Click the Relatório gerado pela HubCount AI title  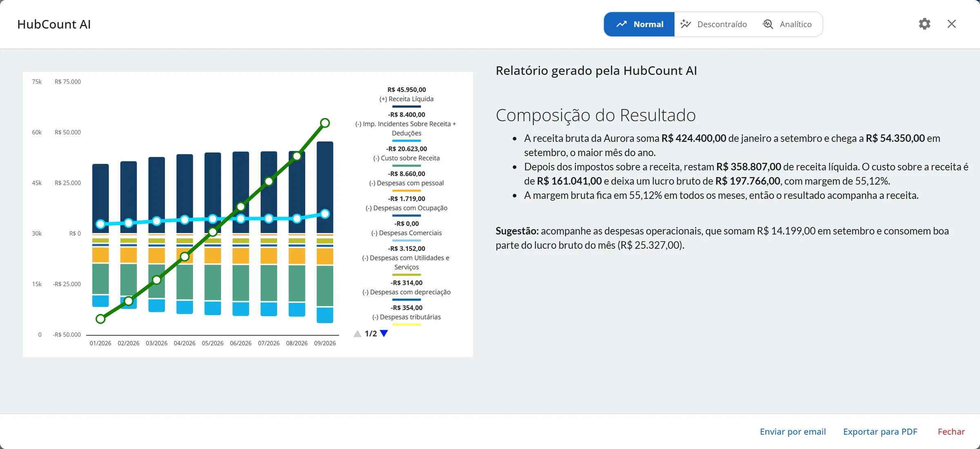point(596,71)
